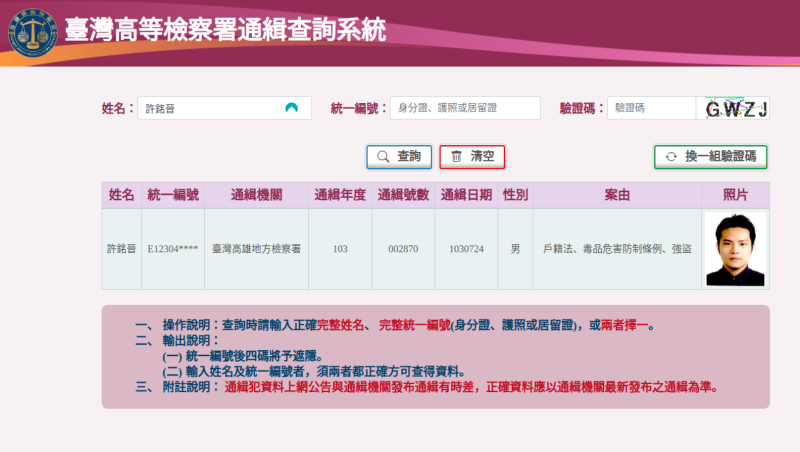Image resolution: width=800 pixels, height=452 pixels.
Task: Click the 002870 warrant number cell
Action: tap(403, 249)
